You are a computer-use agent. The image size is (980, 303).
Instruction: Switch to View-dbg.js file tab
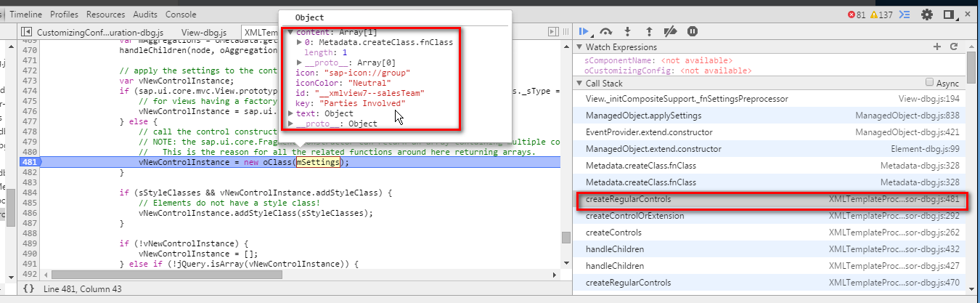click(x=204, y=32)
